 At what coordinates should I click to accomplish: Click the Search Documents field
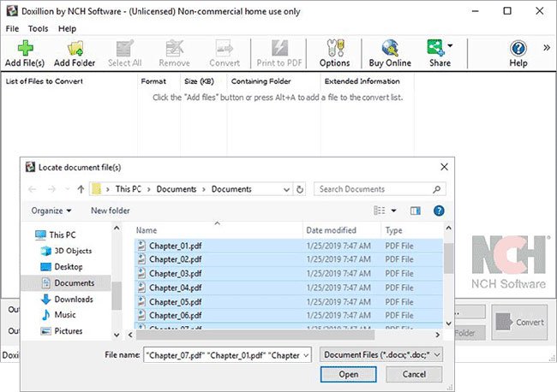380,189
